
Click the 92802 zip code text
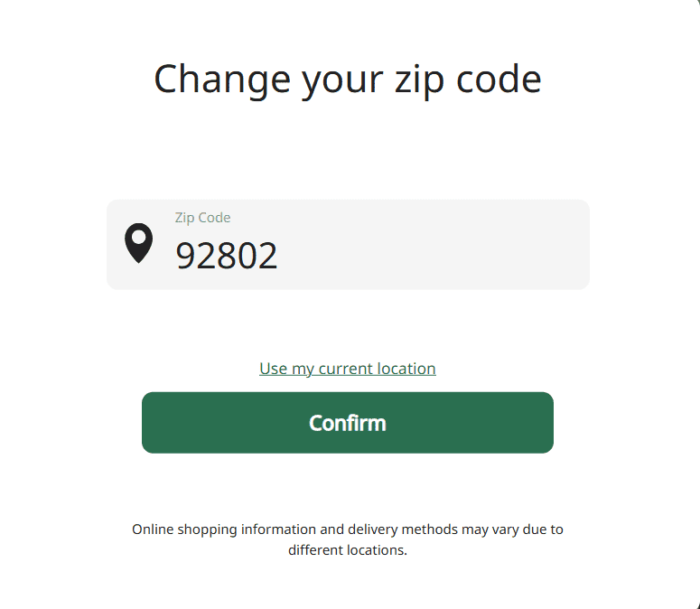pos(227,257)
